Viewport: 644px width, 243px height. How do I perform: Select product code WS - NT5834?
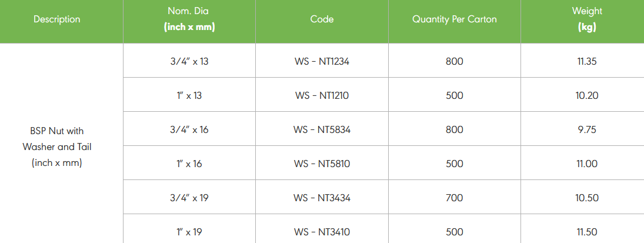[322, 129]
